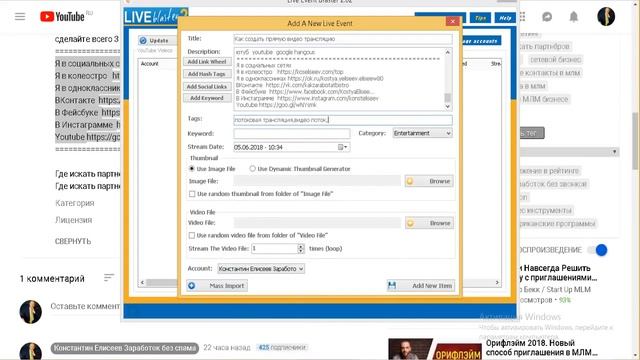Click Mass Import button

click(x=217, y=286)
